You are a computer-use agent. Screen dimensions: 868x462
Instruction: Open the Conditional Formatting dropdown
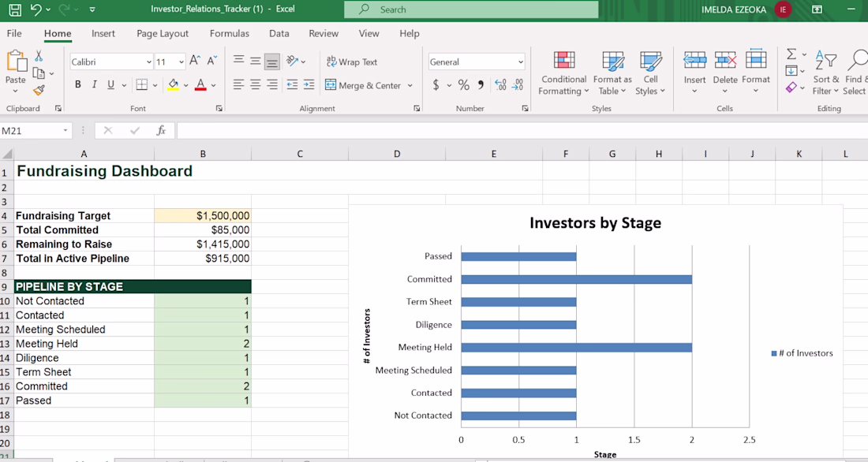(563, 73)
